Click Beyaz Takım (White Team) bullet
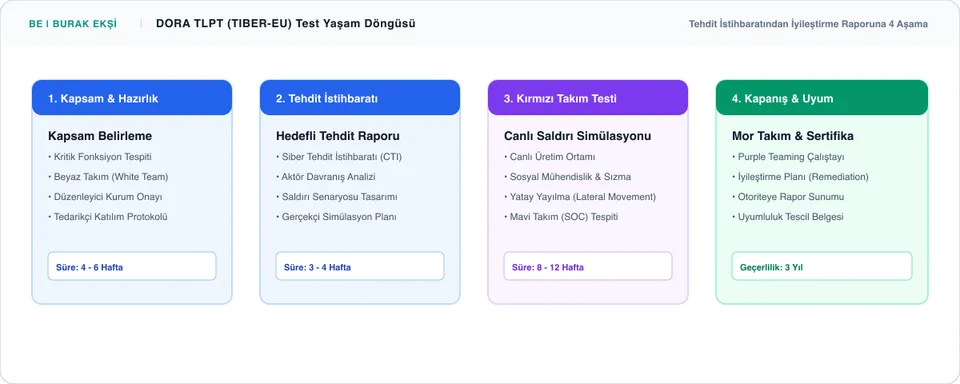The width and height of the screenshot is (960, 384). coord(108,177)
